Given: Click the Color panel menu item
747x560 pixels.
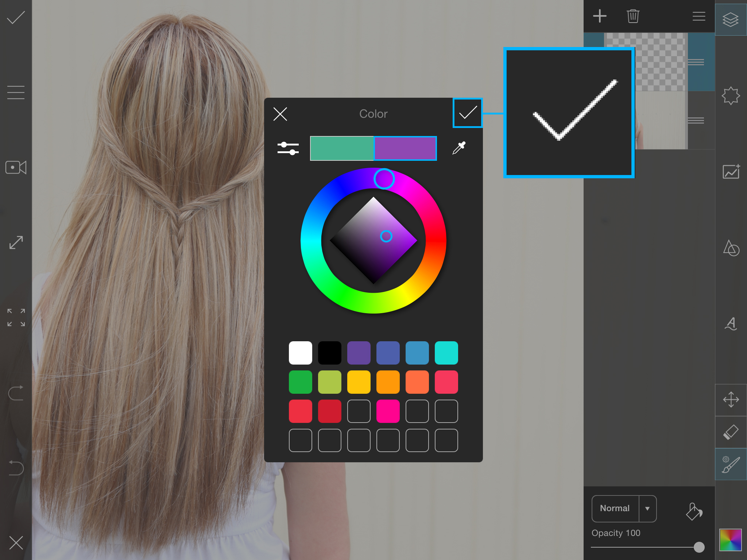Looking at the screenshot, I should pyautogui.click(x=373, y=113).
